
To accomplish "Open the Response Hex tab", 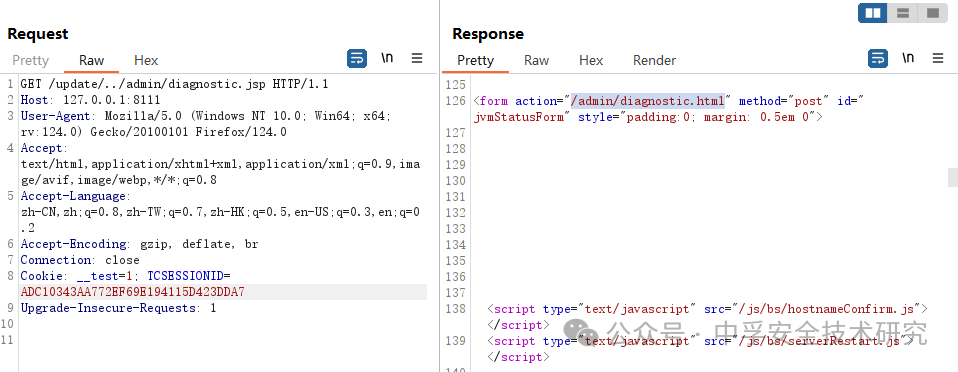I will coord(591,60).
